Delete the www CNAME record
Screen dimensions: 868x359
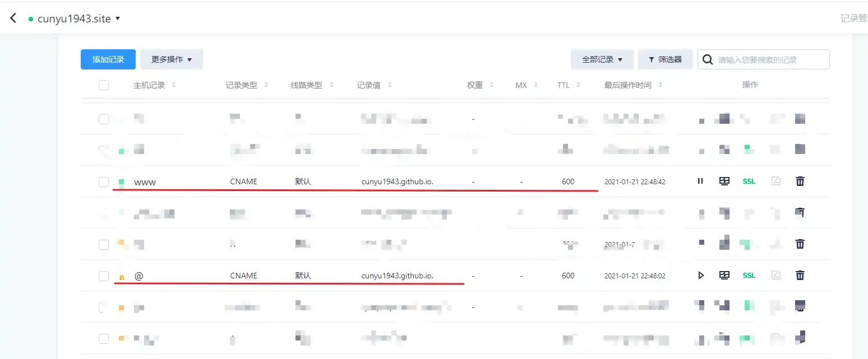[x=800, y=181]
